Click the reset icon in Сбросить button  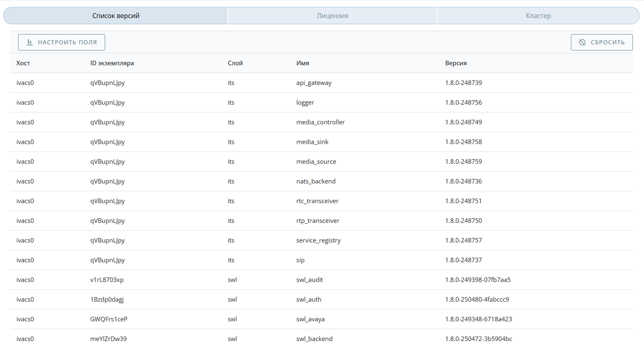(582, 42)
